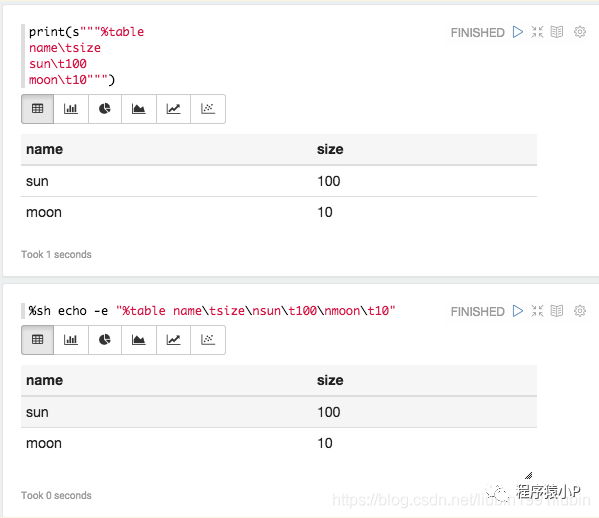
Task: Open settings gear of %sh paragraph
Action: pos(580,311)
